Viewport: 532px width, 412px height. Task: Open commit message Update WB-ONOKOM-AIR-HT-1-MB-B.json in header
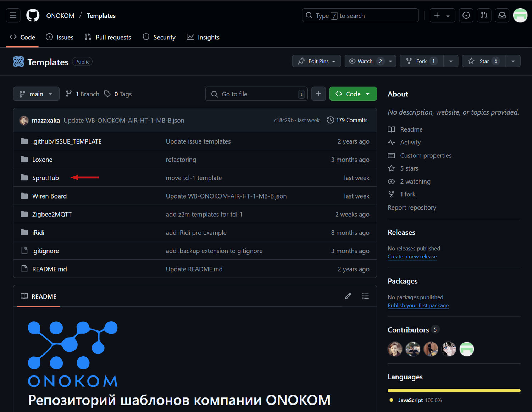point(124,120)
